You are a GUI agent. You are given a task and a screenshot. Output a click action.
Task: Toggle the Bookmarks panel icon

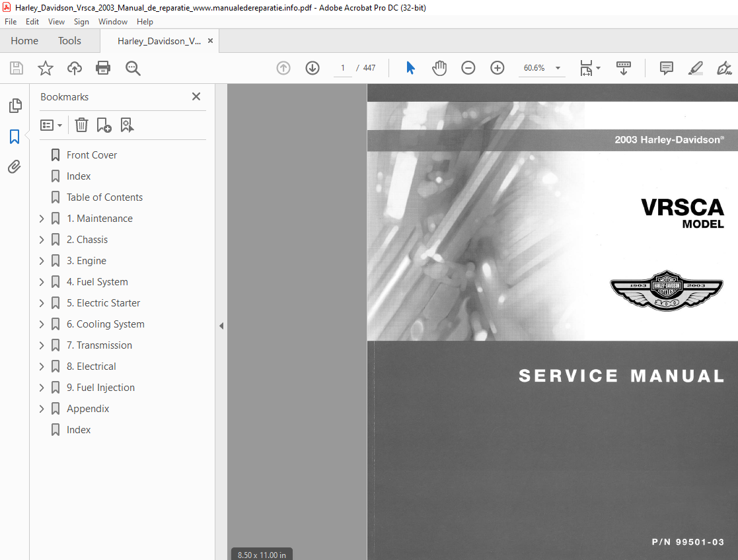click(15, 137)
